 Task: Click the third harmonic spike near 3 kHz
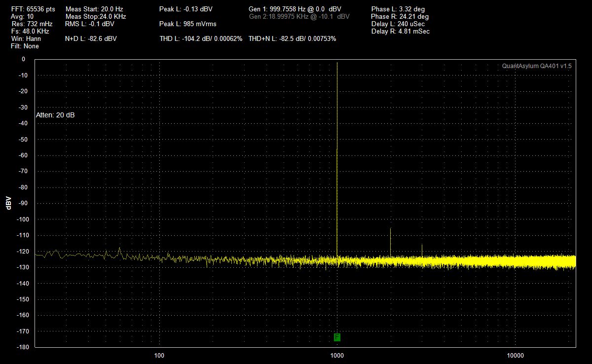pyautogui.click(x=422, y=250)
